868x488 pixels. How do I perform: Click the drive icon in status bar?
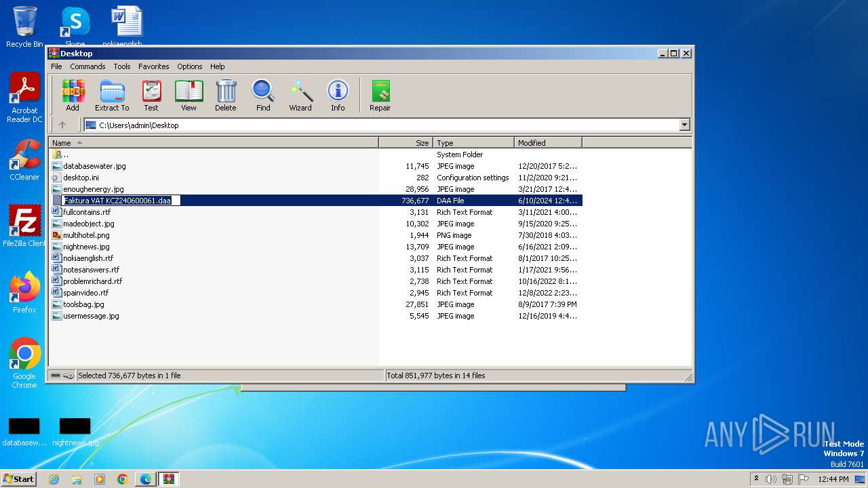click(x=56, y=375)
